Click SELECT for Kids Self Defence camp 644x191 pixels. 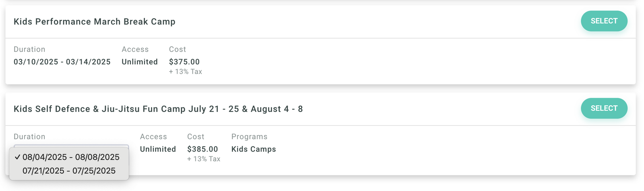pyautogui.click(x=604, y=108)
